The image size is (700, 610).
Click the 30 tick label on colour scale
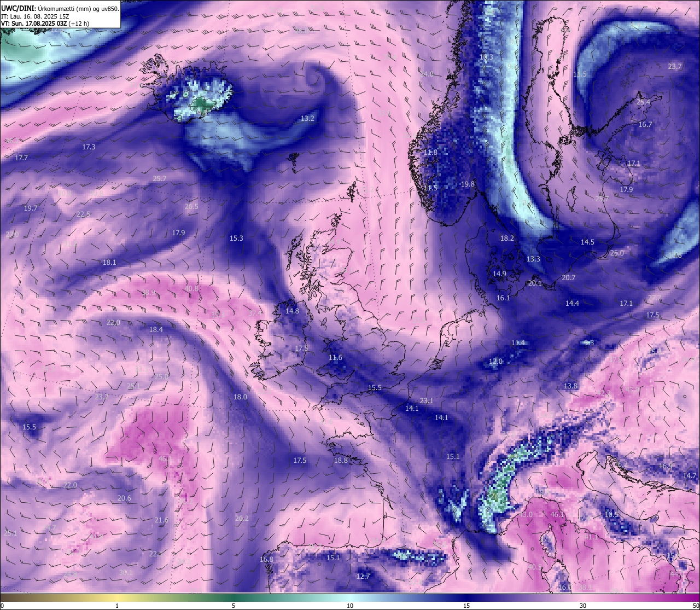(x=583, y=606)
